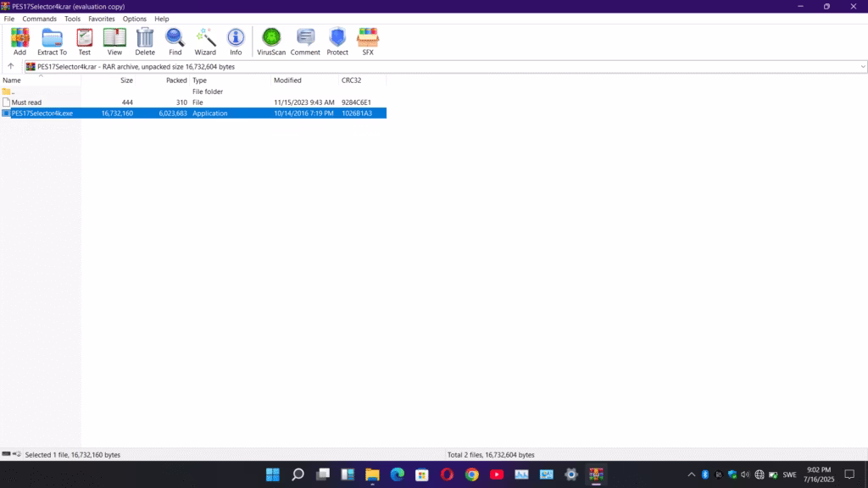Click the Add toolbar icon
The height and width of the screenshot is (488, 868).
20,42
